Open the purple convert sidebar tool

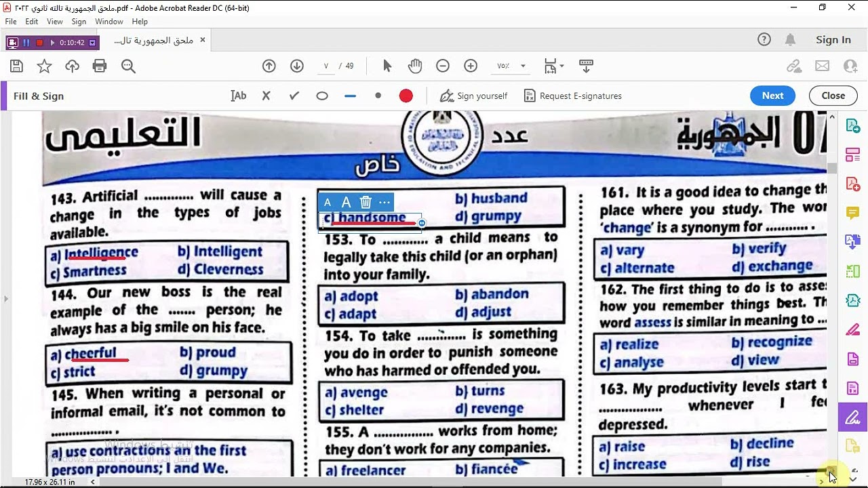pos(853,242)
